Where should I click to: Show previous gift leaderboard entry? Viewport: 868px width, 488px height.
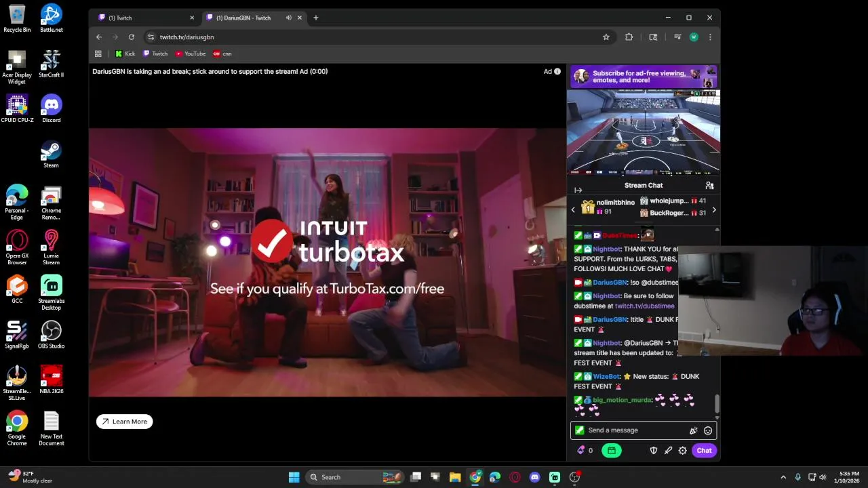click(x=573, y=210)
